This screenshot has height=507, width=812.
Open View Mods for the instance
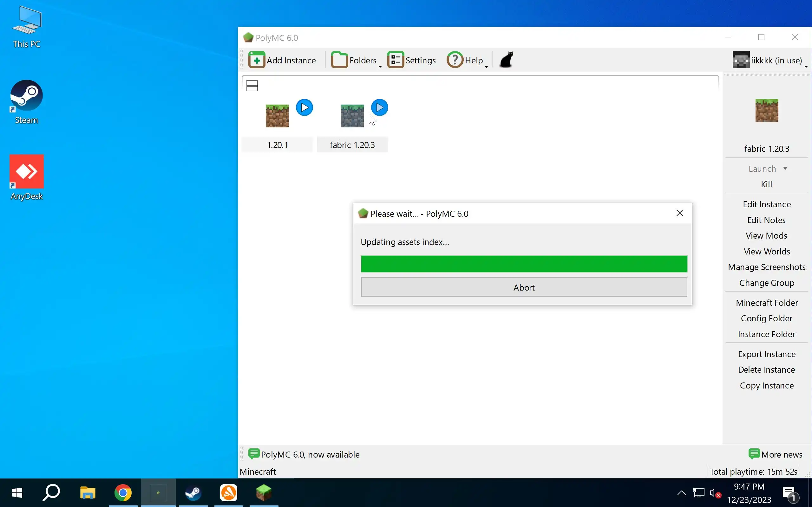point(766,236)
